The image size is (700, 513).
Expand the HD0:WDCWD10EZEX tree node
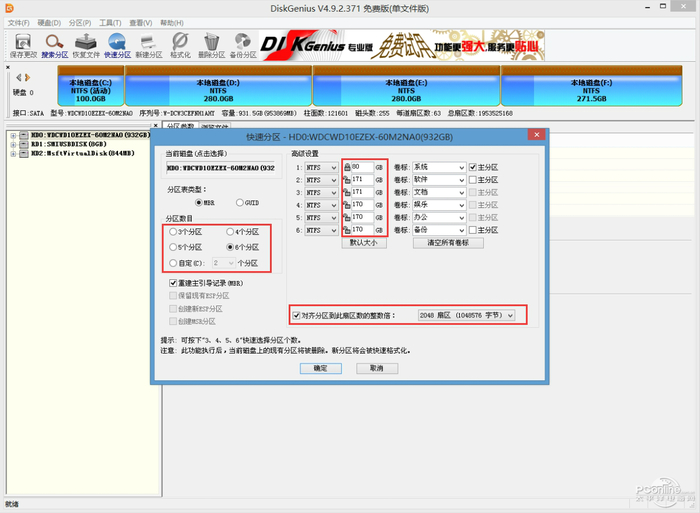(x=11, y=135)
